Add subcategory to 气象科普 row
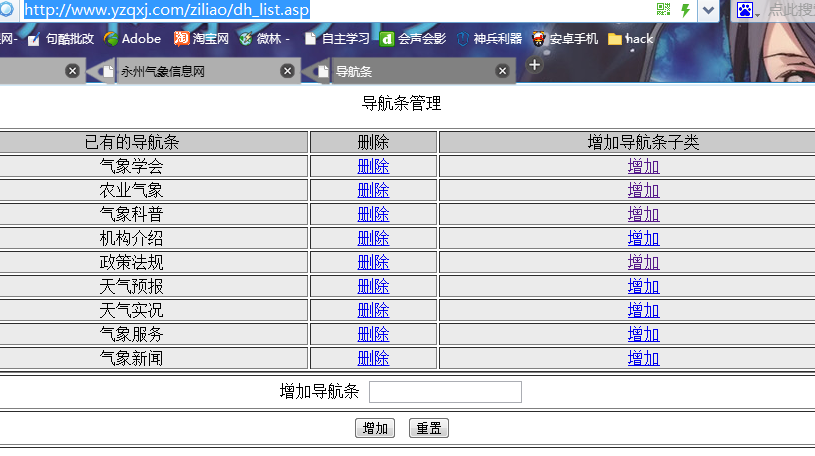815x456 pixels. tap(643, 215)
